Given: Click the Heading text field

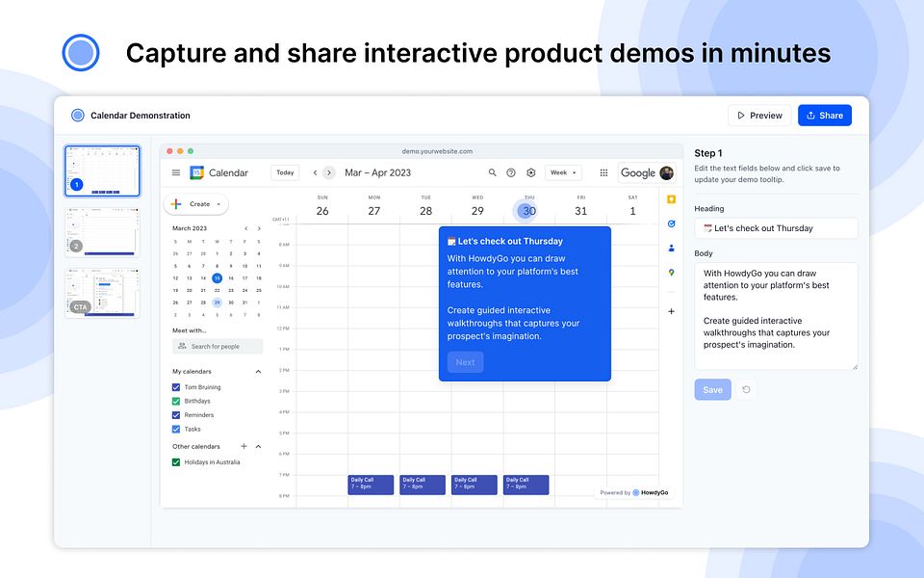Looking at the screenshot, I should pos(776,228).
